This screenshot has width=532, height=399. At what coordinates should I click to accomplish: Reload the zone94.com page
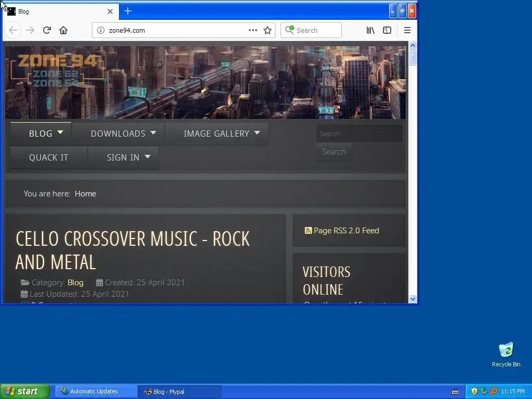click(47, 30)
